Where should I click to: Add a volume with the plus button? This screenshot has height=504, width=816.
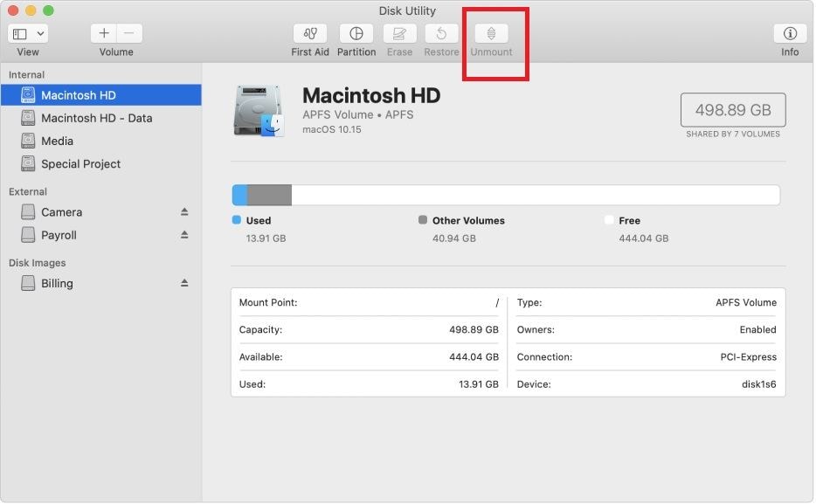coord(104,33)
